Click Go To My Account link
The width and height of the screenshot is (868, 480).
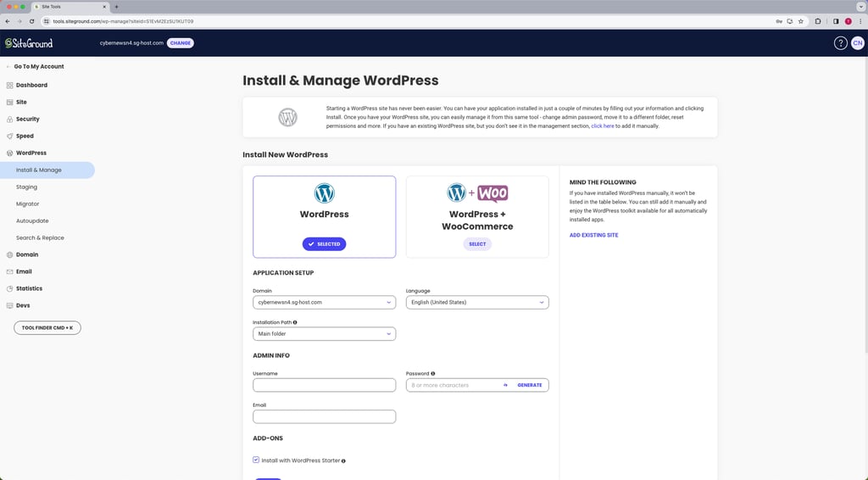coord(39,66)
